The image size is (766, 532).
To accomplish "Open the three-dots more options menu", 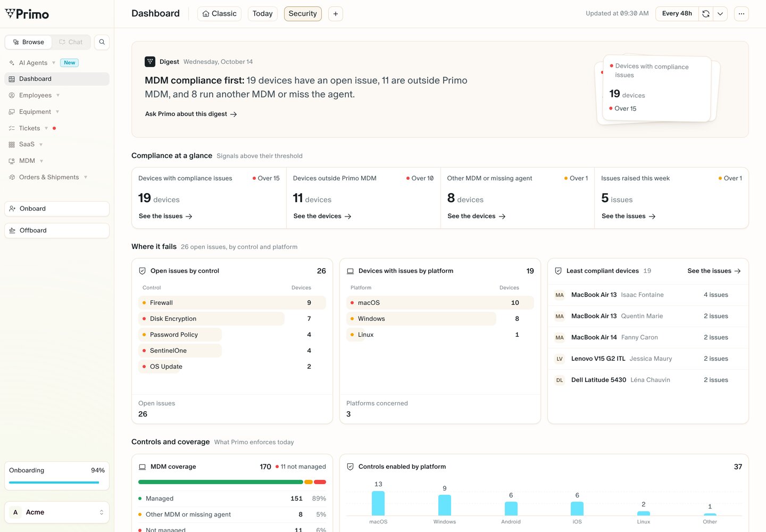I will click(x=741, y=14).
